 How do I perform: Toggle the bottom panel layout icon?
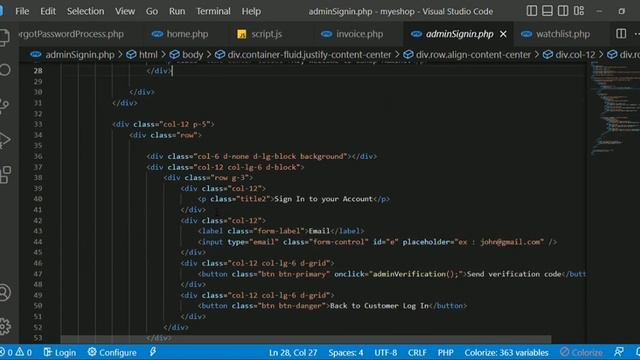click(x=547, y=11)
